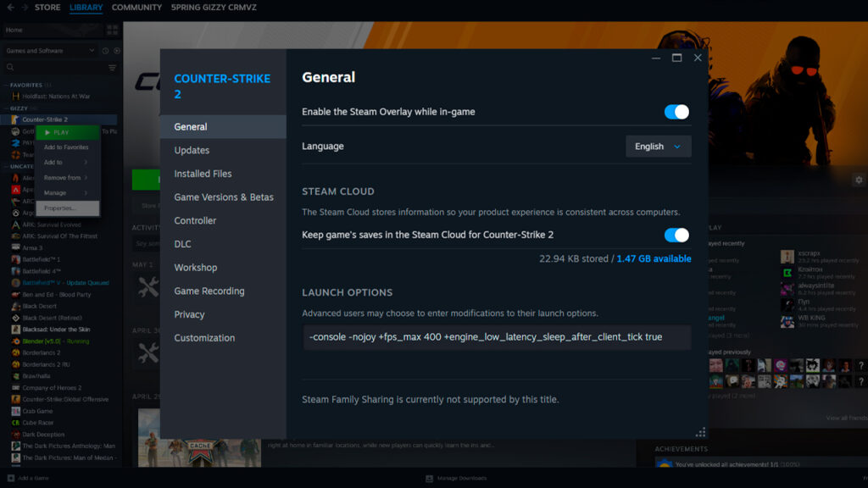Expand the Add to submenu arrow
This screenshot has width=868, height=488.
point(86,163)
